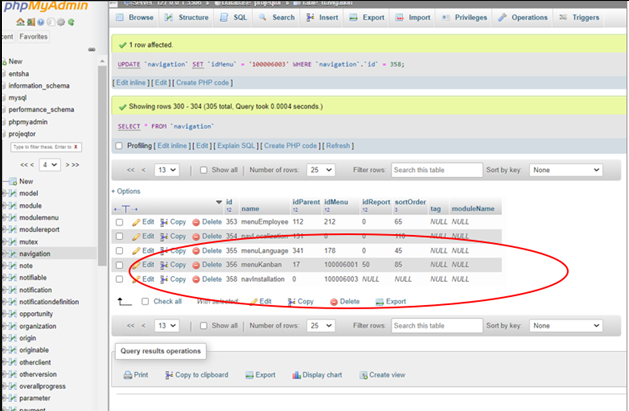Tick the checkbox for row id 353
Viewport: 629px width, 411px height.
tap(120, 222)
